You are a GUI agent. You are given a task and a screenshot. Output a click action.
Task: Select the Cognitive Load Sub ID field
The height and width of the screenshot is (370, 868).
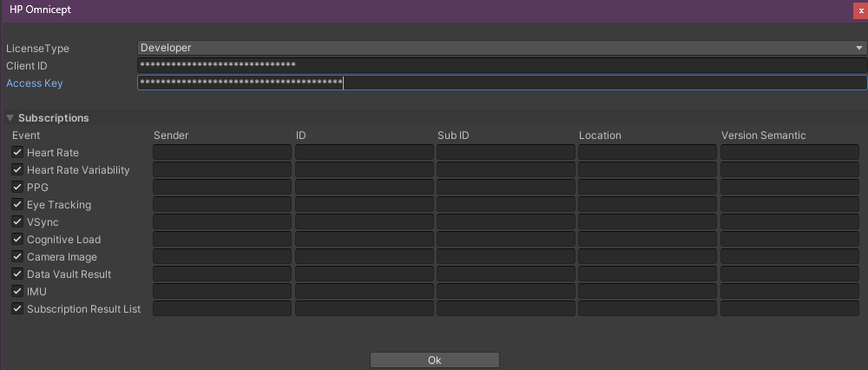[x=505, y=240]
